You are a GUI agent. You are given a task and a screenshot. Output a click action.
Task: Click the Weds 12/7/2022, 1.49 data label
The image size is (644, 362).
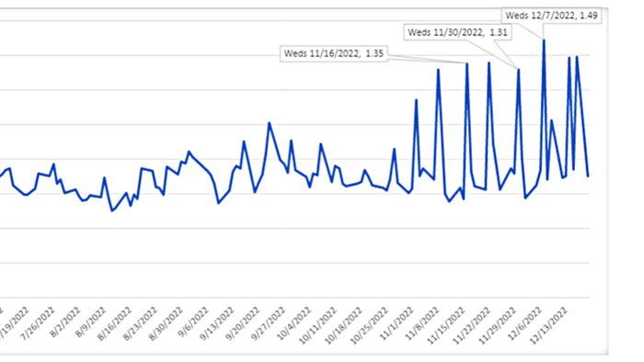551,16
